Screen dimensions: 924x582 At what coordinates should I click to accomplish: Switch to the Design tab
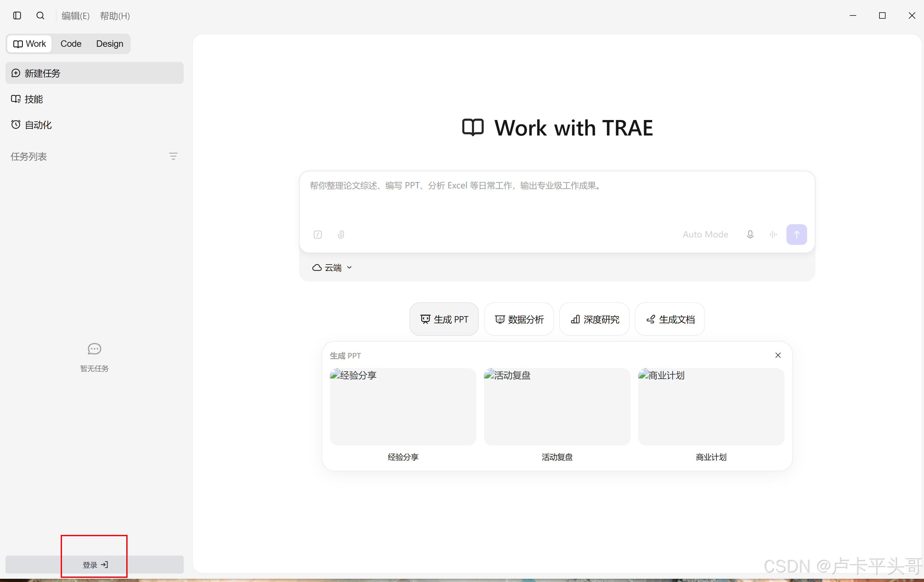click(110, 44)
